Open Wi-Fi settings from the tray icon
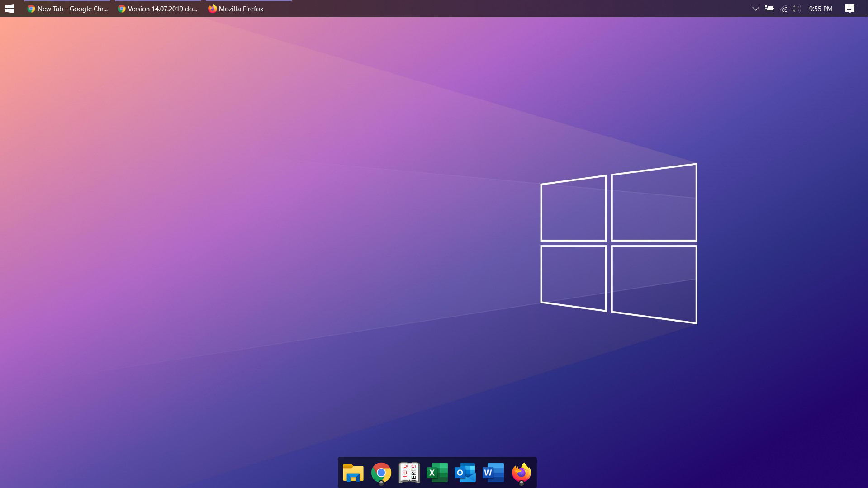This screenshot has height=488, width=868. (783, 9)
